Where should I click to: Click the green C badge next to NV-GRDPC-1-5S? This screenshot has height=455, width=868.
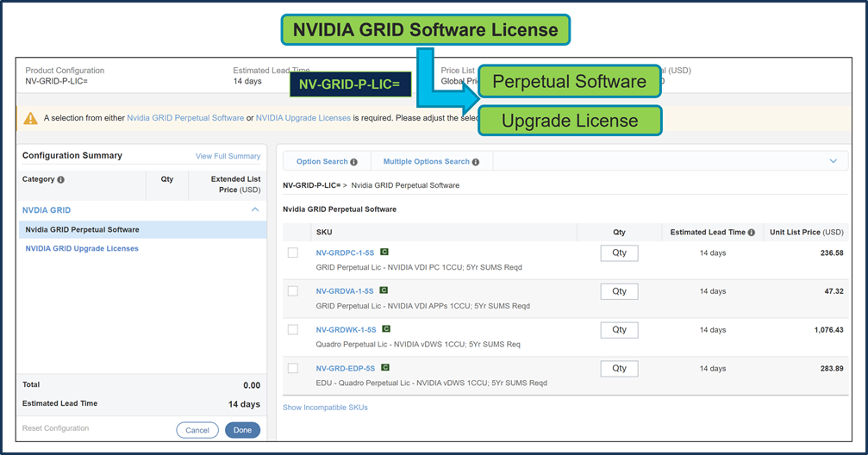(x=384, y=252)
